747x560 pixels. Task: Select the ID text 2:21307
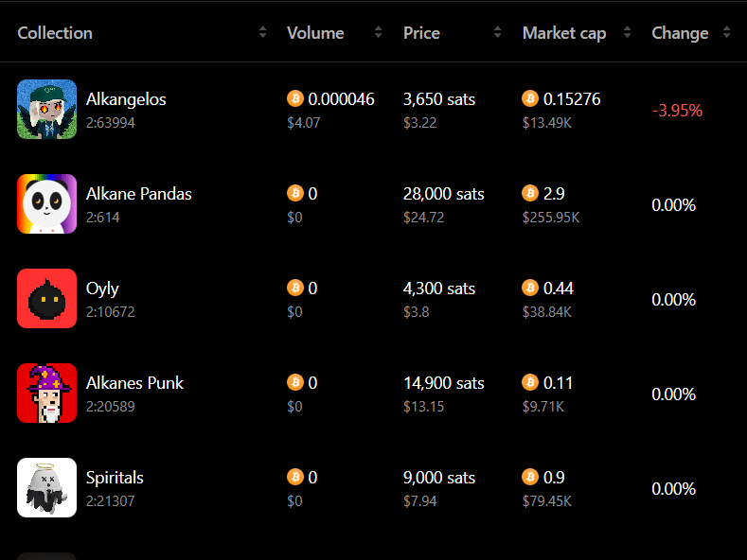110,501
